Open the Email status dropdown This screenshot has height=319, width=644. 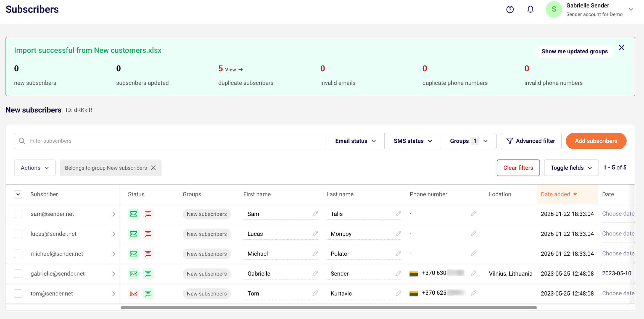click(x=355, y=141)
